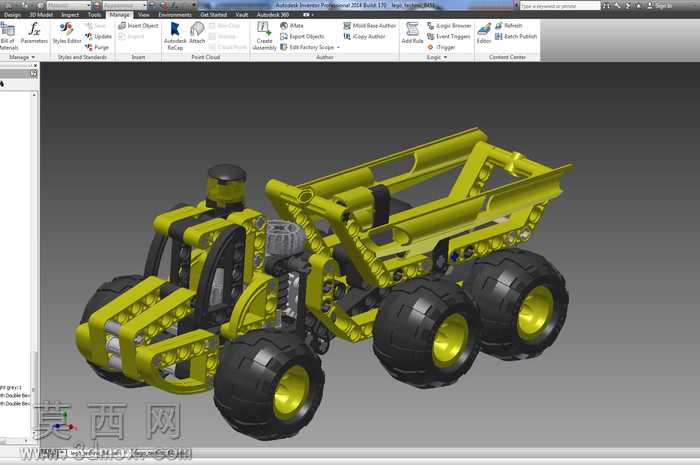
Task: Open the appearance dropdown in quick access toolbar
Action: [x=125, y=5]
